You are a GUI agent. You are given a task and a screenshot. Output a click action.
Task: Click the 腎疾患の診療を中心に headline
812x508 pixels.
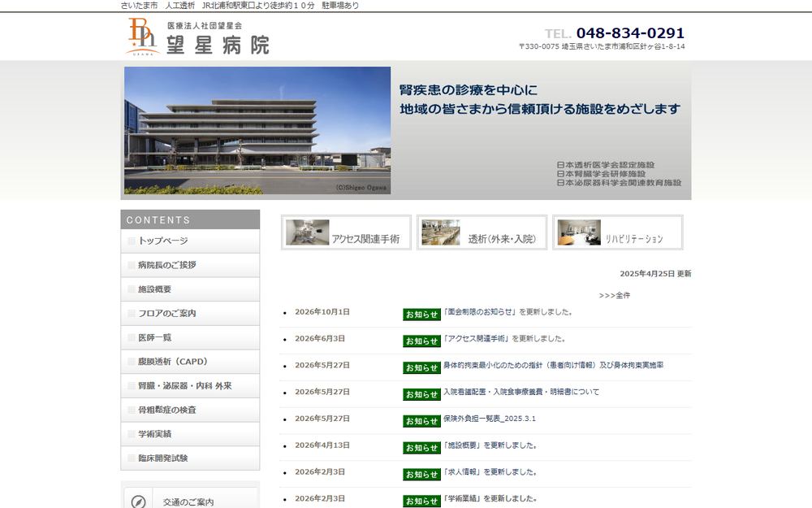click(469, 90)
